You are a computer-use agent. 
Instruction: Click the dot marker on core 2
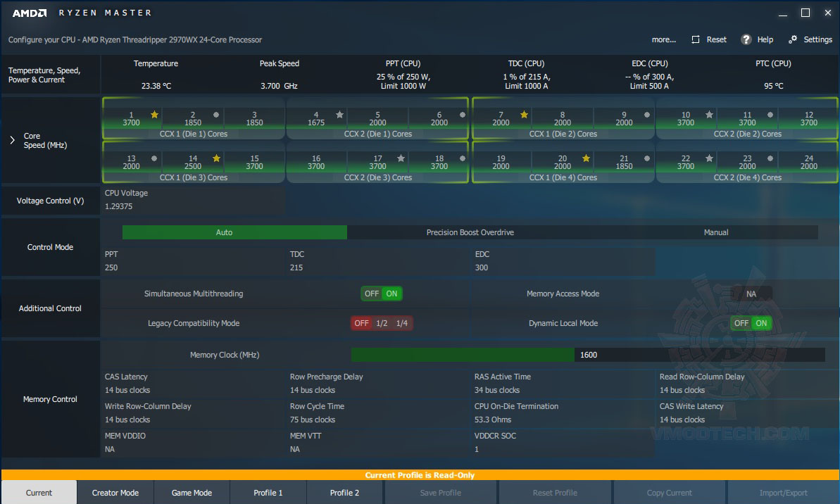pyautogui.click(x=216, y=115)
